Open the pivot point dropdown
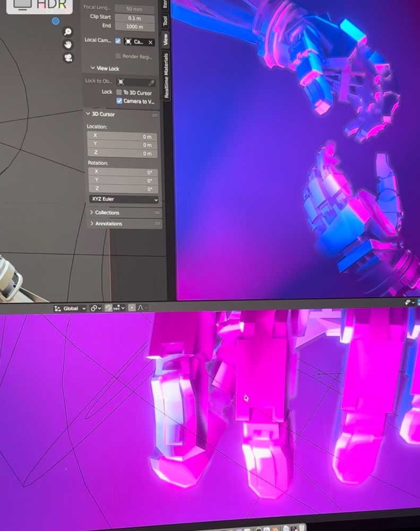 pos(96,308)
